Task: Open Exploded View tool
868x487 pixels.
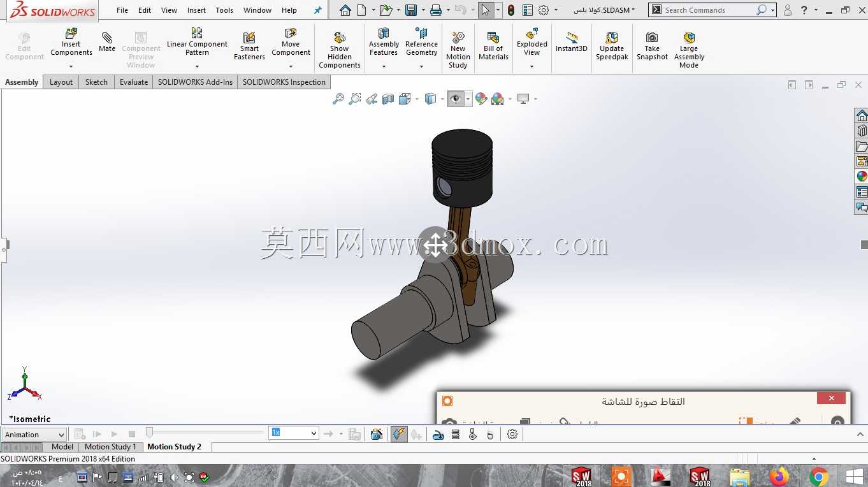Action: click(x=532, y=41)
